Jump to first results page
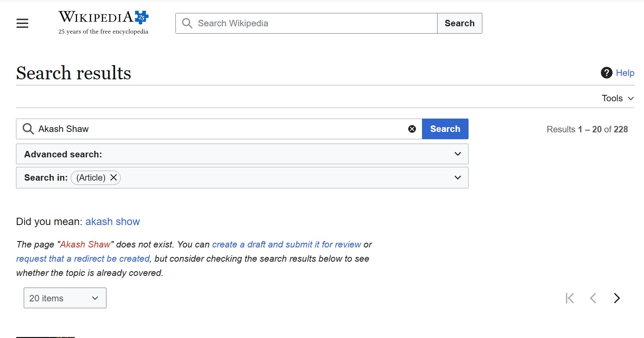Image resolution: width=644 pixels, height=338 pixels. [570, 298]
